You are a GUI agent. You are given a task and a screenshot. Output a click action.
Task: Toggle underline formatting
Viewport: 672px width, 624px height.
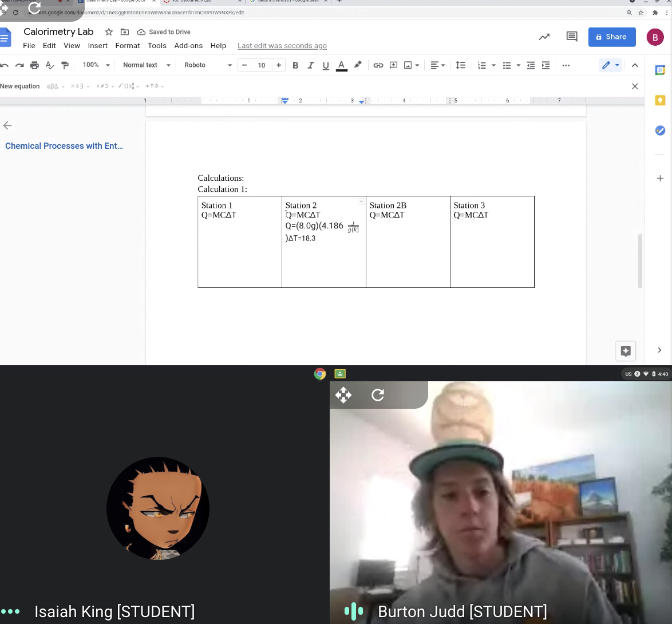326,65
